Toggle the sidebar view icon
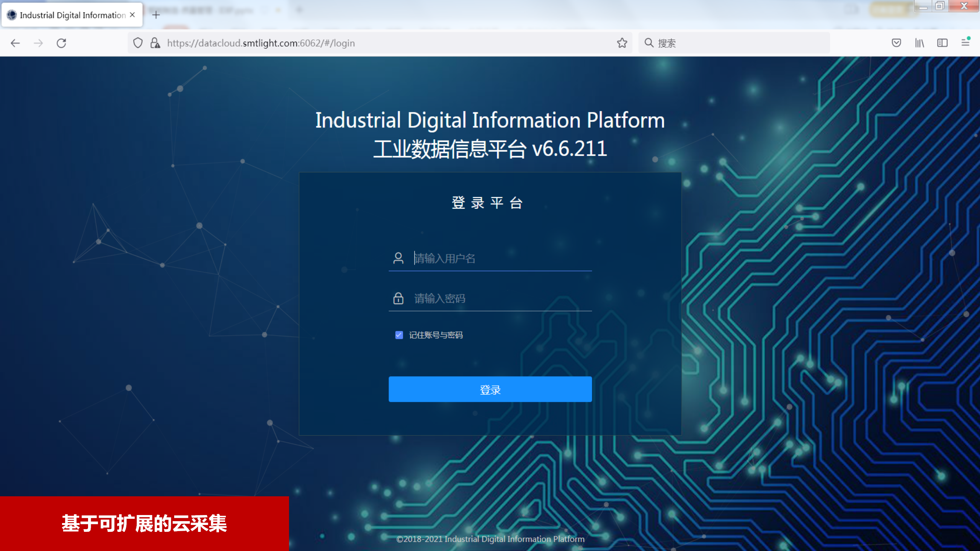Image resolution: width=980 pixels, height=551 pixels. click(x=942, y=43)
